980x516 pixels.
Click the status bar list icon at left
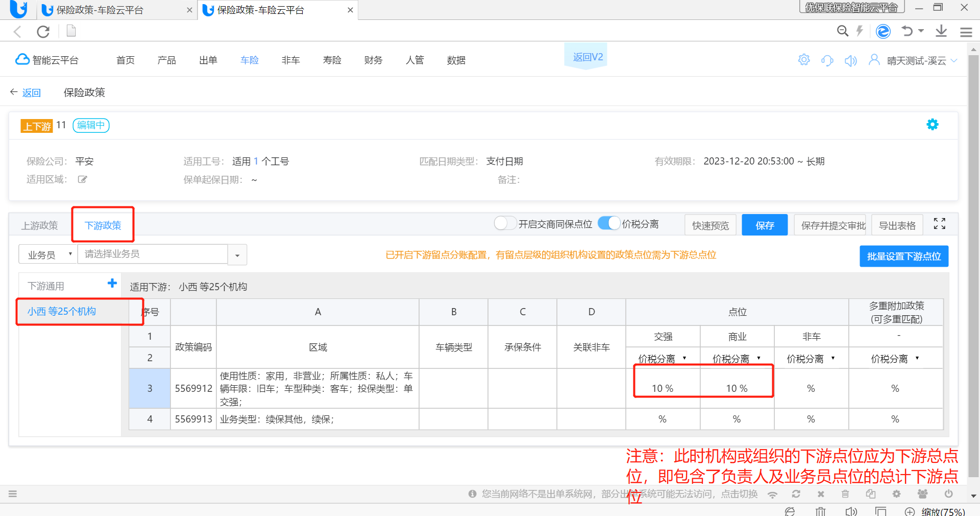coord(13,494)
